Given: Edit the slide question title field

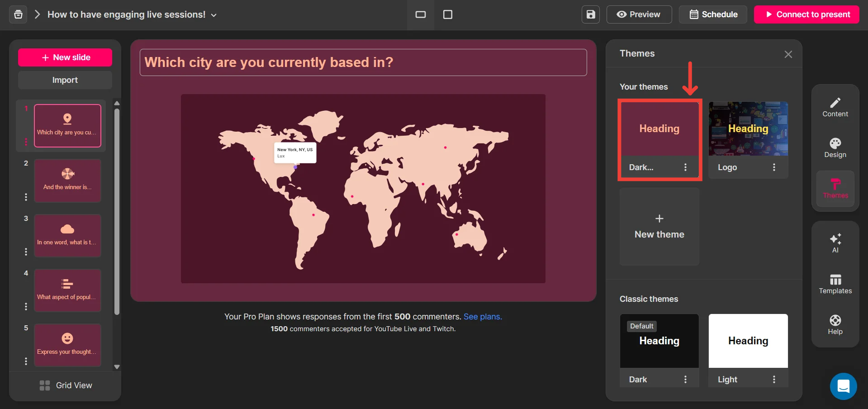Looking at the screenshot, I should [x=363, y=62].
